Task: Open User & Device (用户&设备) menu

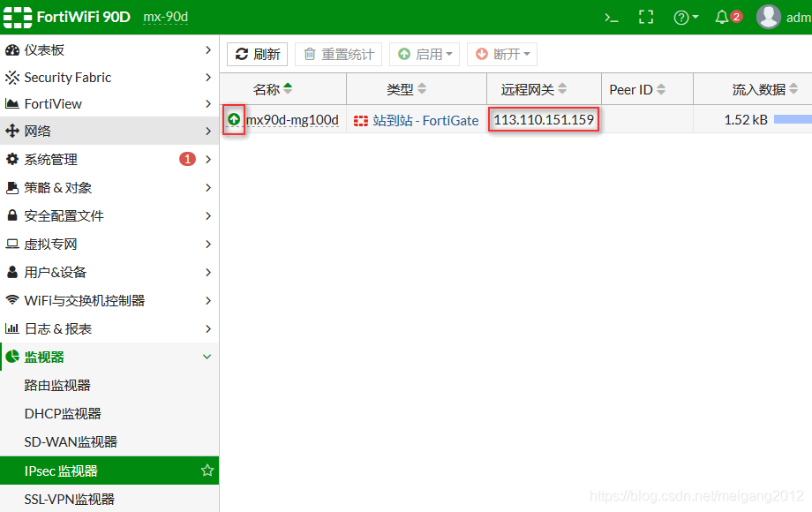Action: [109, 272]
